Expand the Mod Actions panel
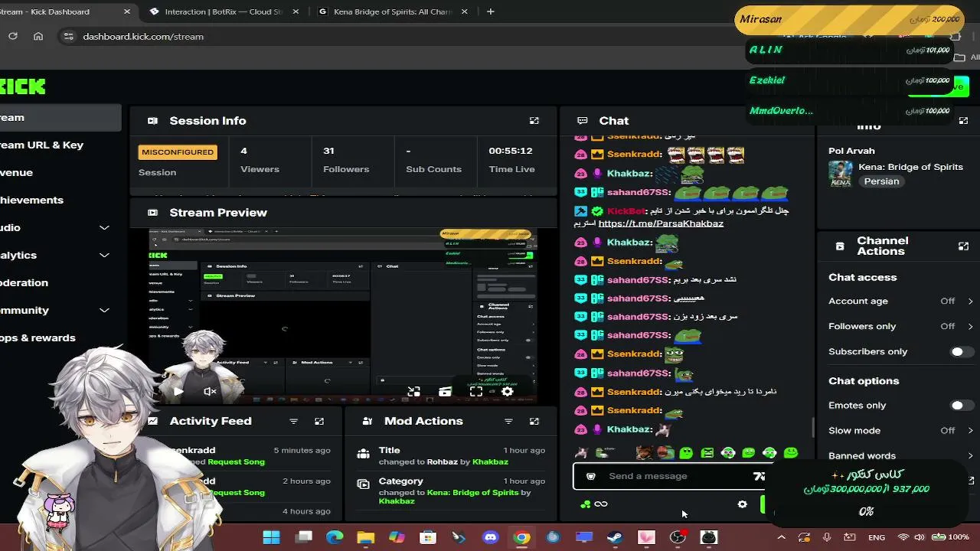Screen dimensions: 980x551 (534, 421)
